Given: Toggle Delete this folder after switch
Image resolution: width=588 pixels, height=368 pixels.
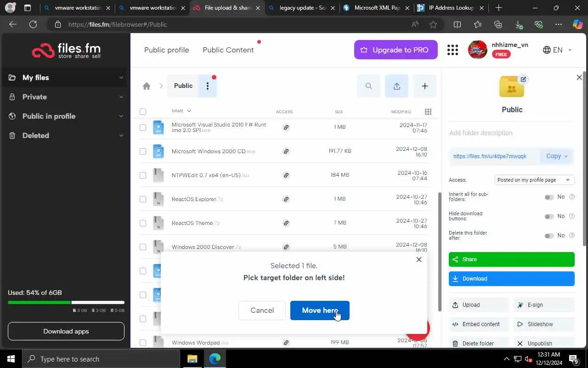Looking at the screenshot, I should (x=549, y=236).
